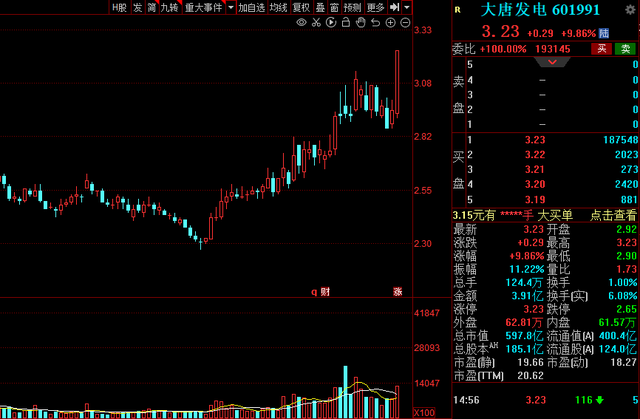Click 市盈(TTM) value 20.62

click(x=531, y=375)
